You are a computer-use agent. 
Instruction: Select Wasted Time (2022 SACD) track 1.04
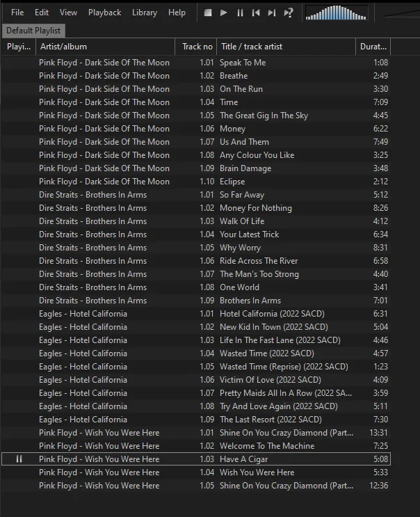click(x=196, y=353)
